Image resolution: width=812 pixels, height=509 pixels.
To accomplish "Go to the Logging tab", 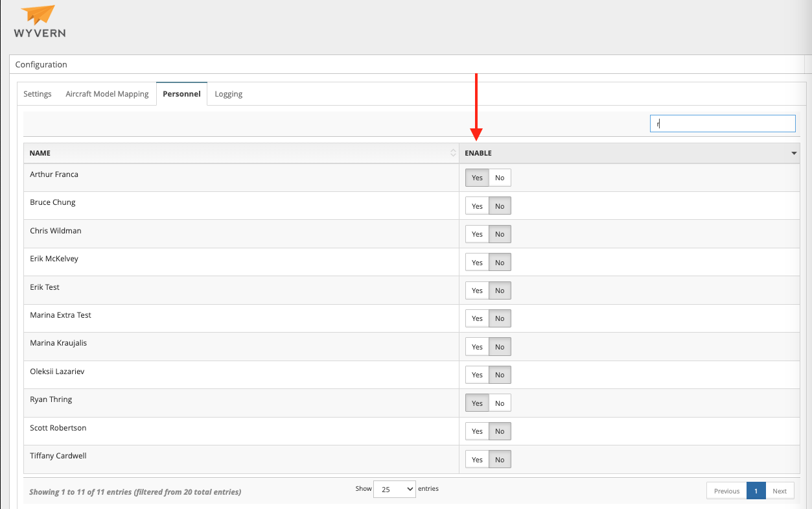I will (x=228, y=94).
